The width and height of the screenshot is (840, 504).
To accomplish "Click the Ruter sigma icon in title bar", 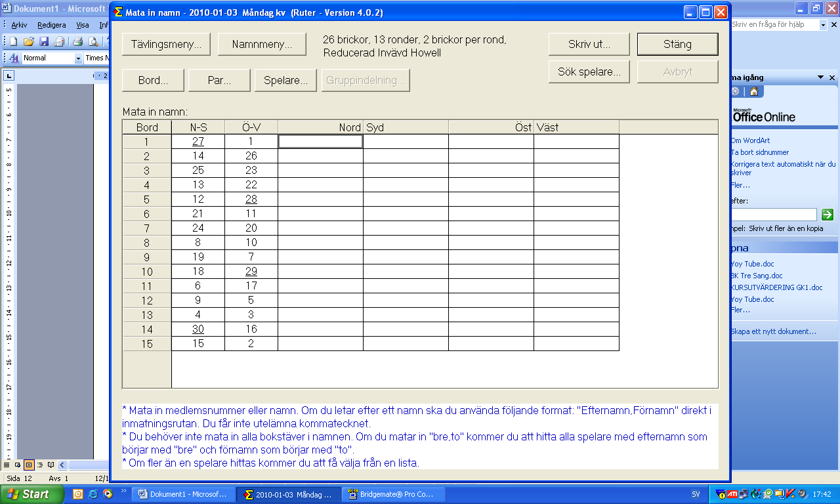I will [118, 12].
